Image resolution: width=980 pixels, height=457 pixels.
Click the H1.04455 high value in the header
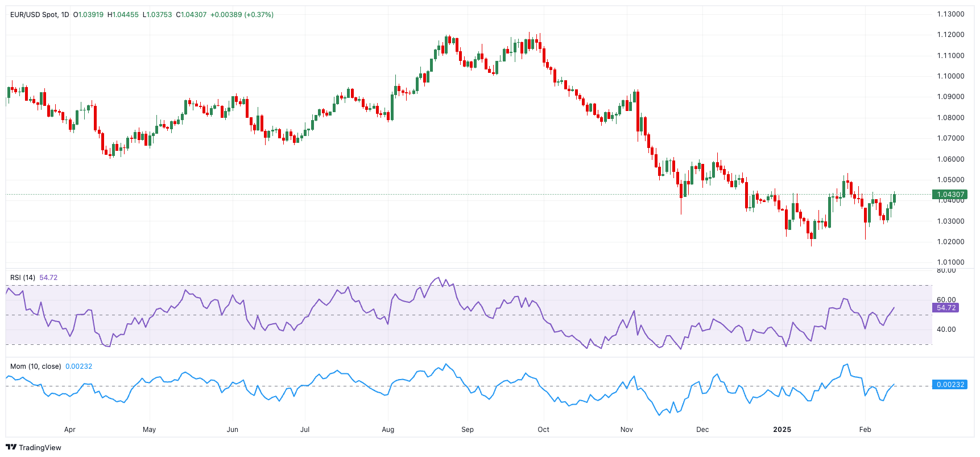point(123,15)
